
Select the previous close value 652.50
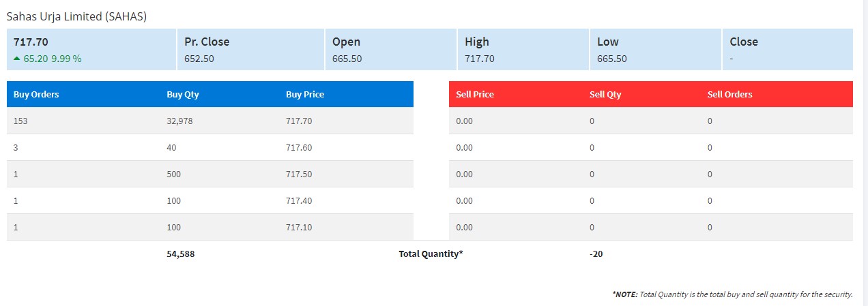pyautogui.click(x=199, y=59)
